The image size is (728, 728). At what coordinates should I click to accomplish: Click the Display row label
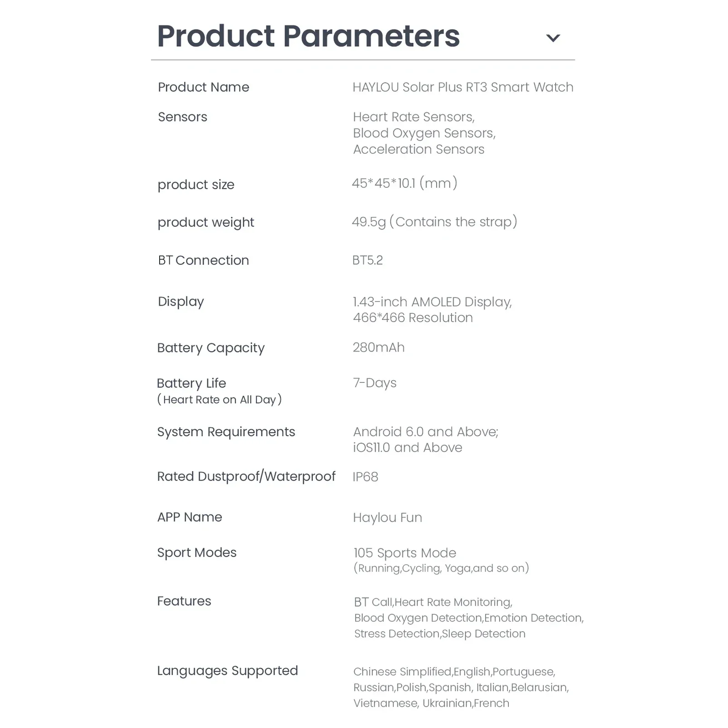tap(181, 301)
